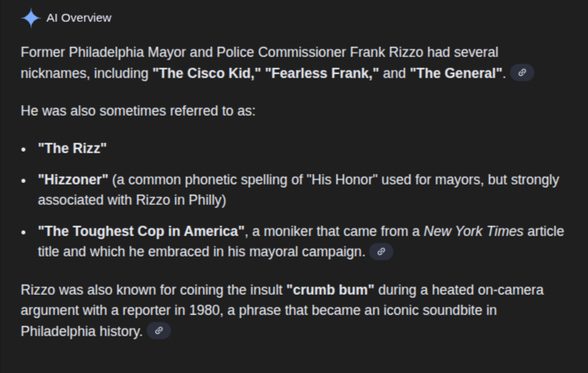Click "He was also sometimes referred to as:" line
The width and height of the screenshot is (588, 373).
(x=138, y=110)
